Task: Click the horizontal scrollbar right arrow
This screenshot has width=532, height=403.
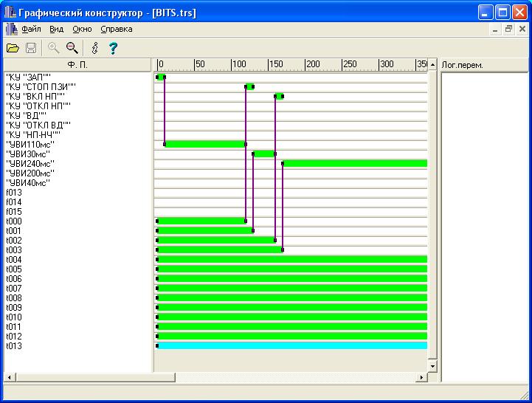Action: pos(421,377)
